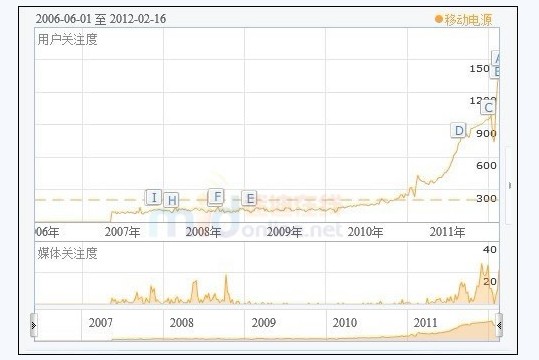The height and width of the screenshot is (360, 539).
Task: Click 2010 in the overview range bar
Action: 345,323
